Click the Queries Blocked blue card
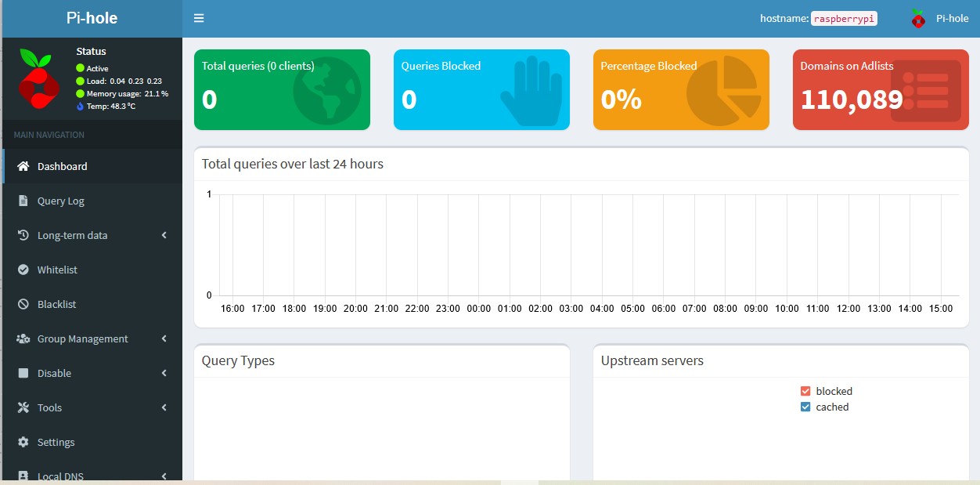The width and height of the screenshot is (980, 485). pyautogui.click(x=481, y=90)
